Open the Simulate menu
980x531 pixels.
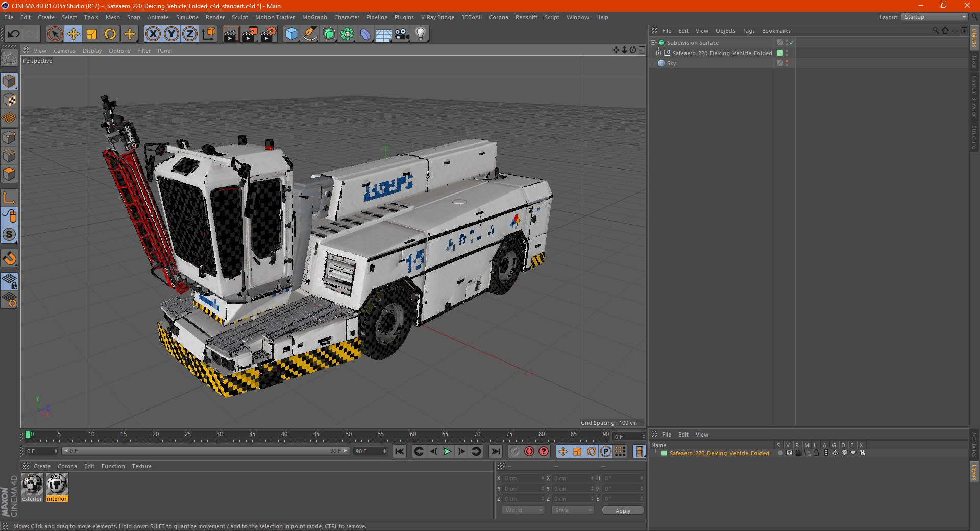click(187, 17)
